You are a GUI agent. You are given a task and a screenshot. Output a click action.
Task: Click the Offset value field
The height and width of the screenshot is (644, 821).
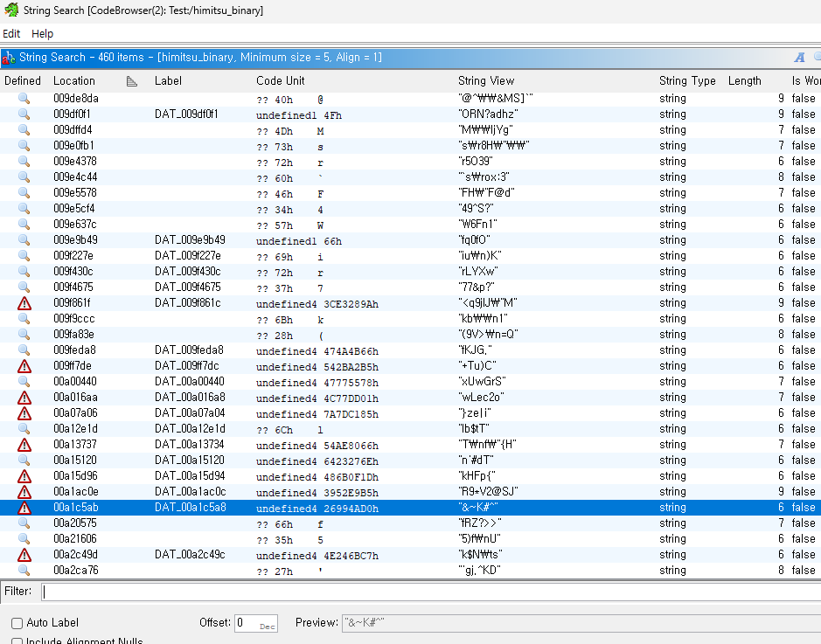click(255, 623)
